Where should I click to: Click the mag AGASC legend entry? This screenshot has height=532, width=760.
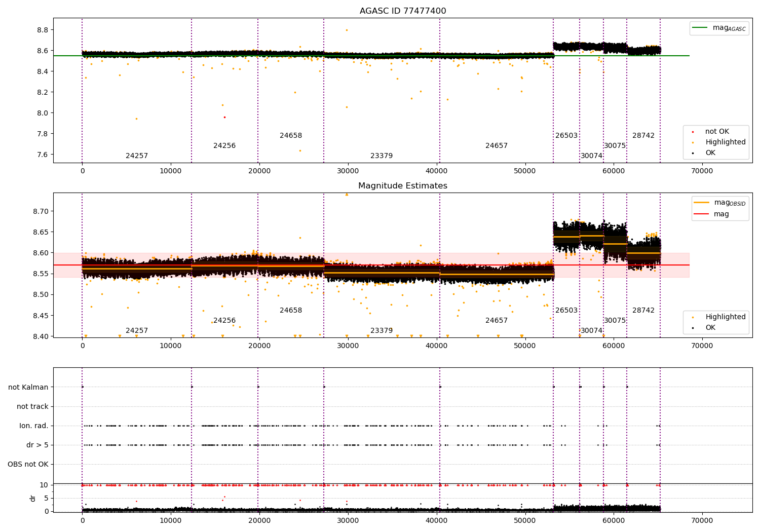(x=719, y=28)
